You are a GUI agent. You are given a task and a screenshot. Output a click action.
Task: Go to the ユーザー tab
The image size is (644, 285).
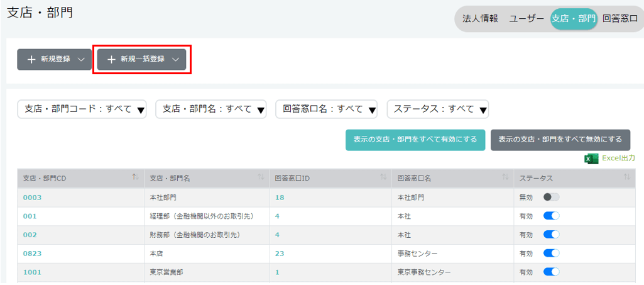[x=527, y=19]
